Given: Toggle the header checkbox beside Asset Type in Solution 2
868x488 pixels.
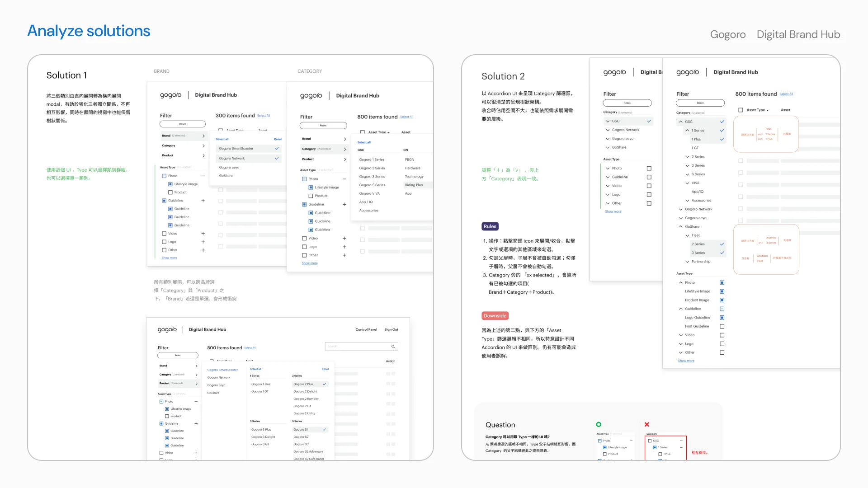Looking at the screenshot, I should click(x=741, y=110).
